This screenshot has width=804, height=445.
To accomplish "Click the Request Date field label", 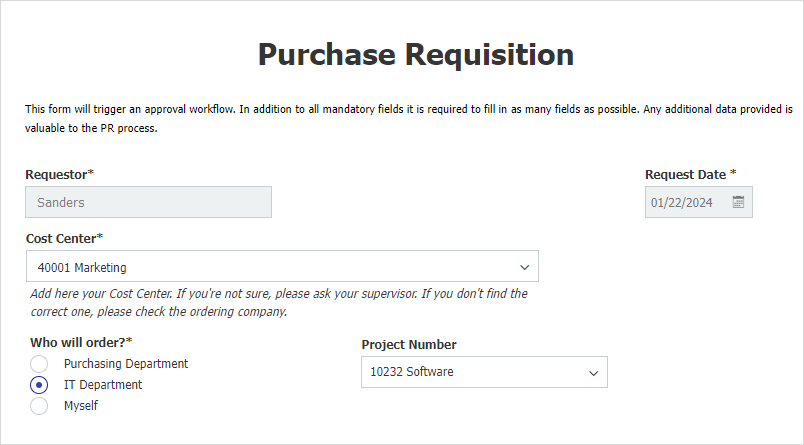I will click(689, 174).
